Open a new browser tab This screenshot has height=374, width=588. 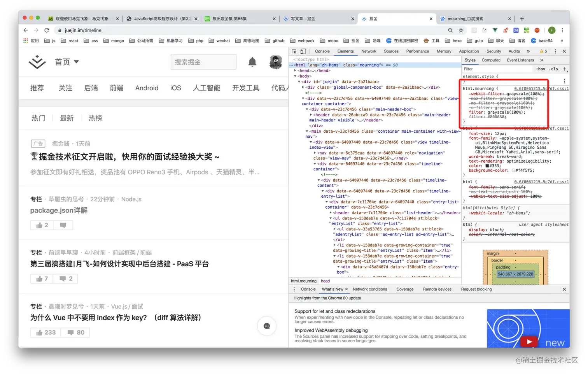point(522,19)
